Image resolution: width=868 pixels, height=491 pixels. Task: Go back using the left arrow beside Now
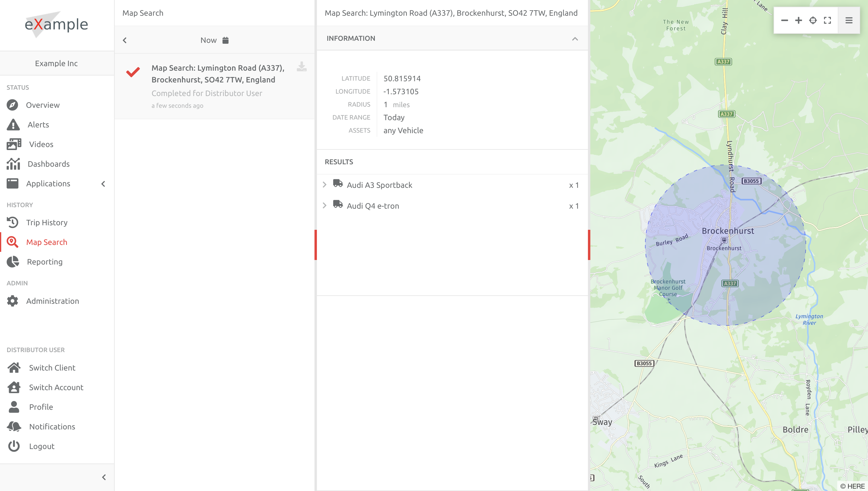[125, 40]
